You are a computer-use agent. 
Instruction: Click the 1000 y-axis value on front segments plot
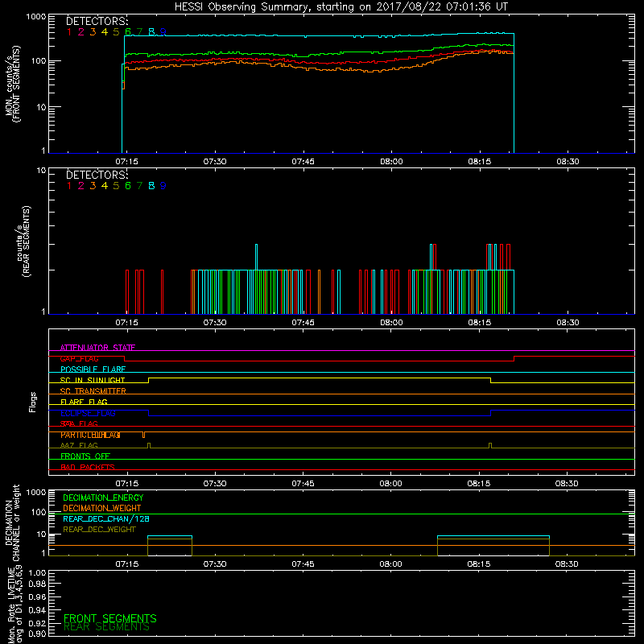[36, 17]
